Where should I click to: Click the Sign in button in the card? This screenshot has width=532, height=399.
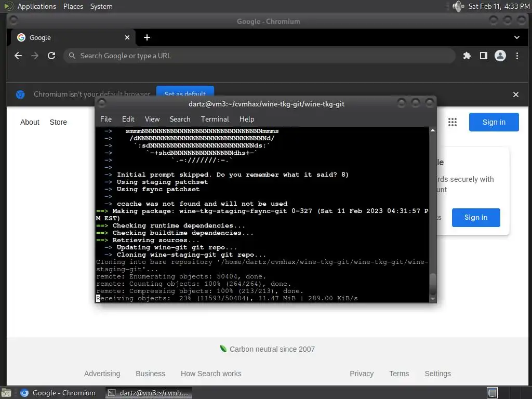[476, 218]
